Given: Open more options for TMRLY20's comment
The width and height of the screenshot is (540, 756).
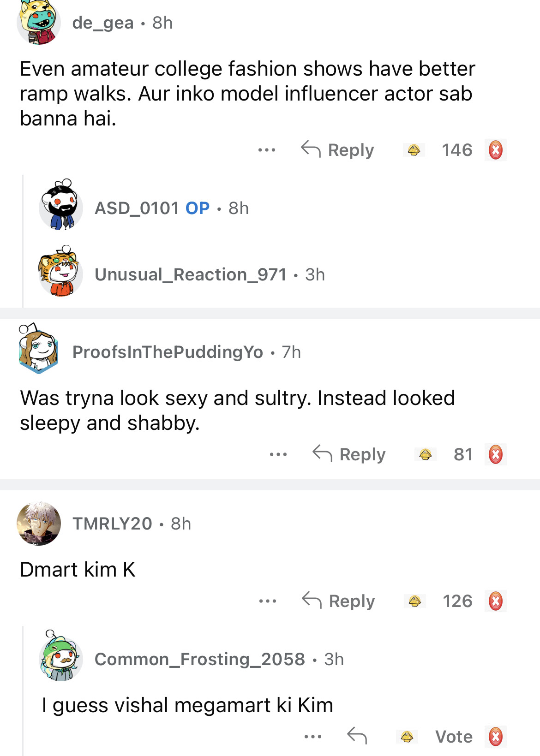Looking at the screenshot, I should pos(268,601).
